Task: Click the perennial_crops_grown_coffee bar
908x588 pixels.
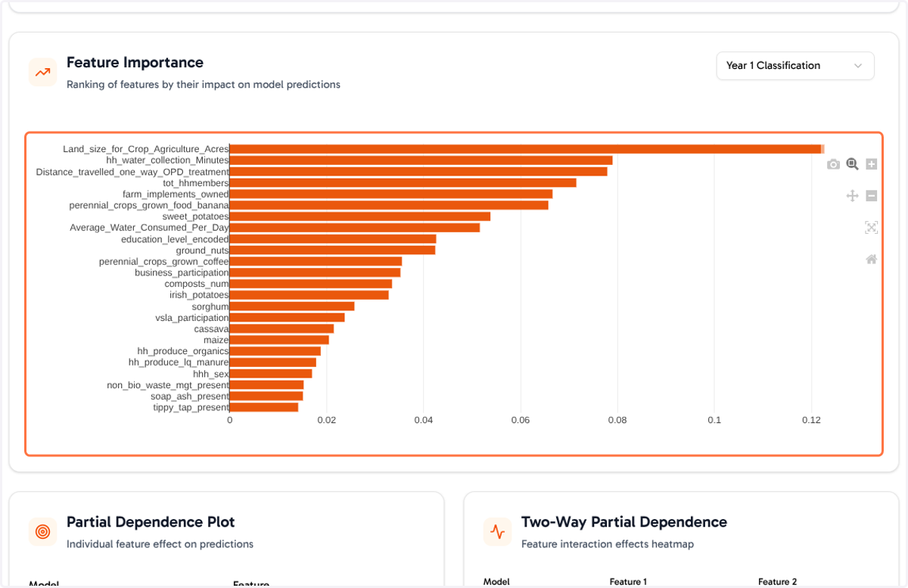Action: coord(316,262)
